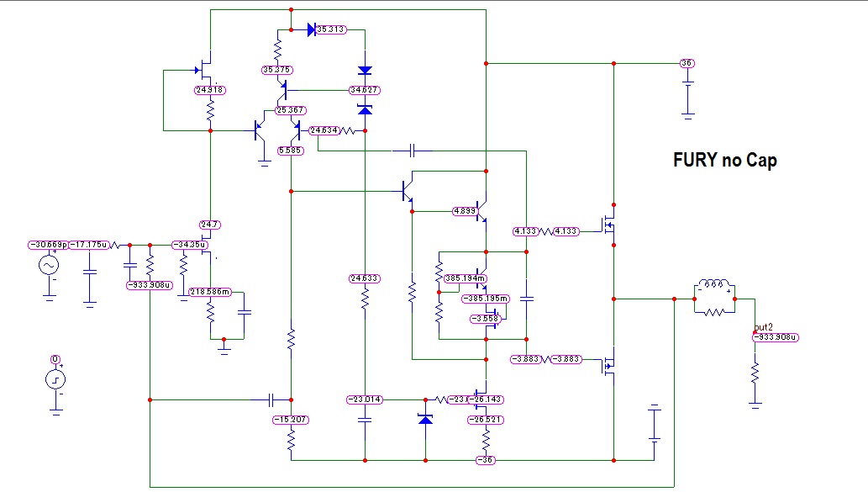
Task: Select the step pulse source symbol
Action: (55, 379)
